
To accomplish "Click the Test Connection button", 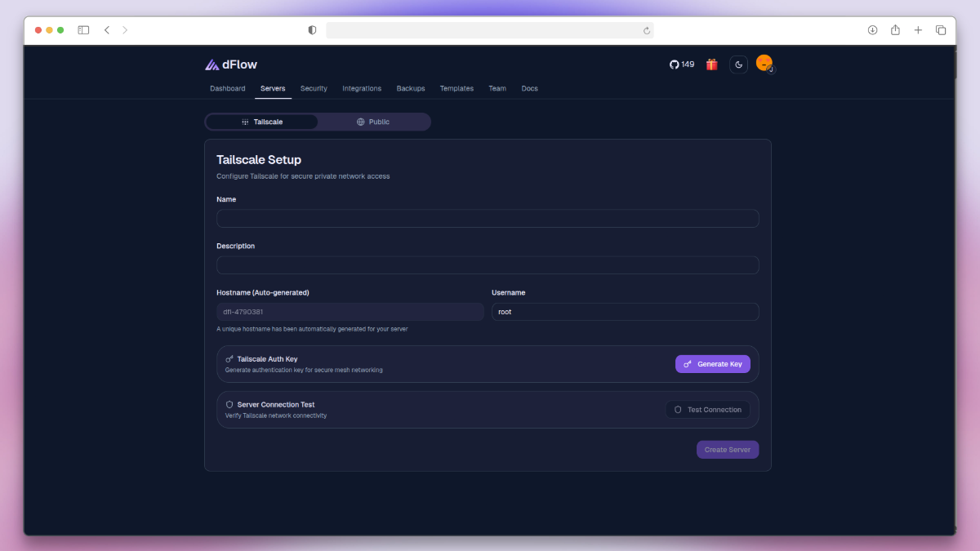I will tap(707, 410).
